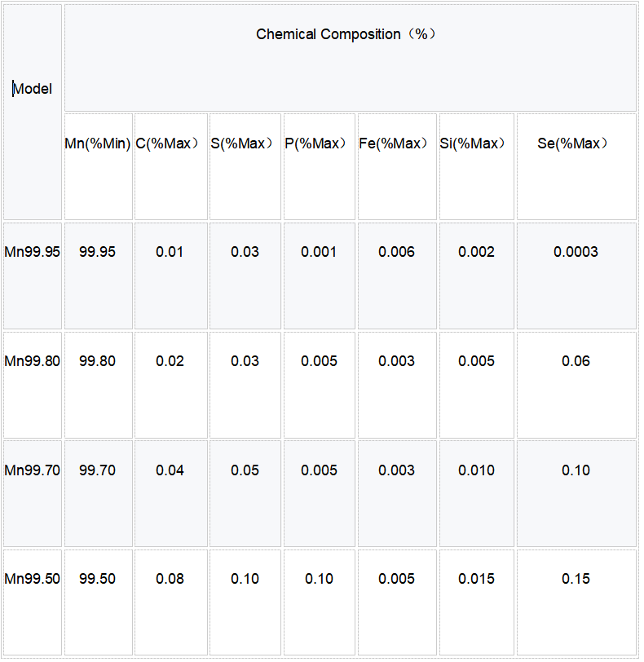This screenshot has height=662, width=644.
Task: Click the 0.001 P value cell
Action: pyautogui.click(x=319, y=252)
